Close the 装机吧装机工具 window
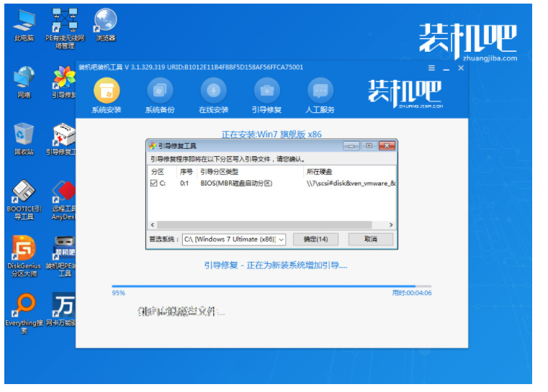This screenshot has width=548, height=392. [x=461, y=68]
